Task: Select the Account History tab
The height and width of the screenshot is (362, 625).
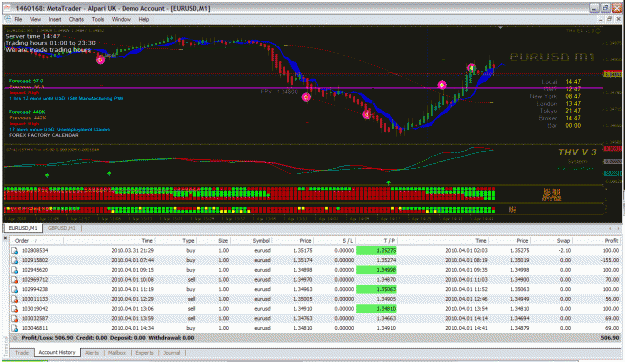Action: coord(57,352)
